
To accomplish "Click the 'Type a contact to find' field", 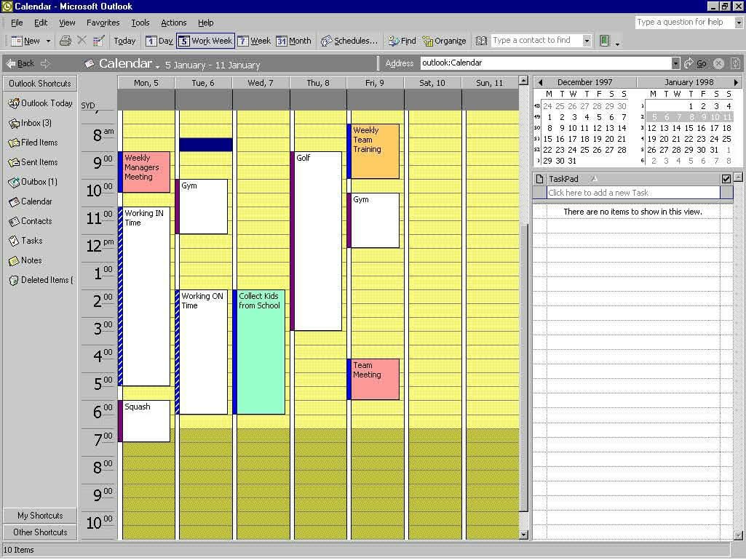I will tap(536, 41).
